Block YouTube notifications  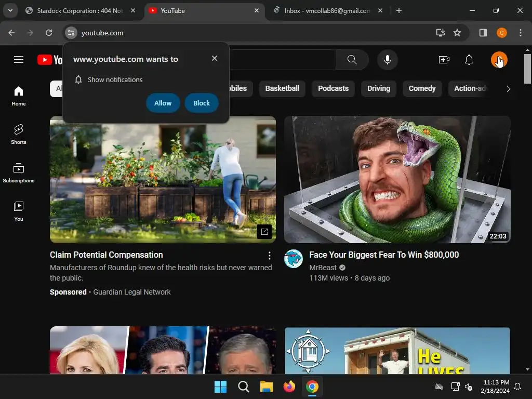coord(202,103)
